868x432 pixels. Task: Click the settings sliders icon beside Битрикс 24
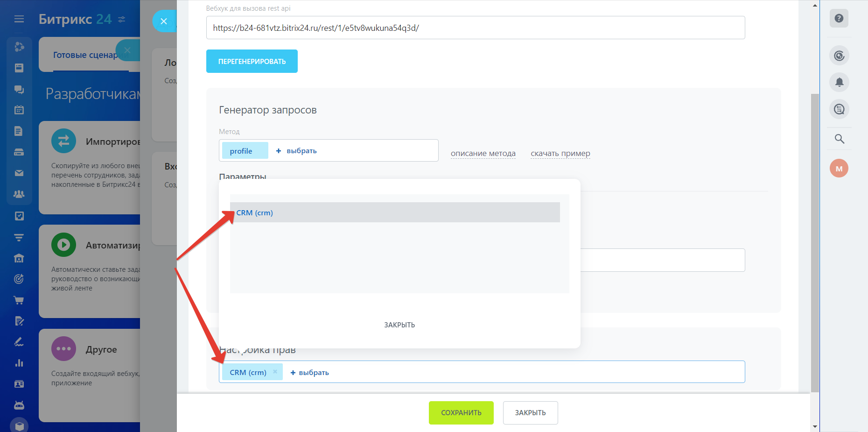coord(122,19)
